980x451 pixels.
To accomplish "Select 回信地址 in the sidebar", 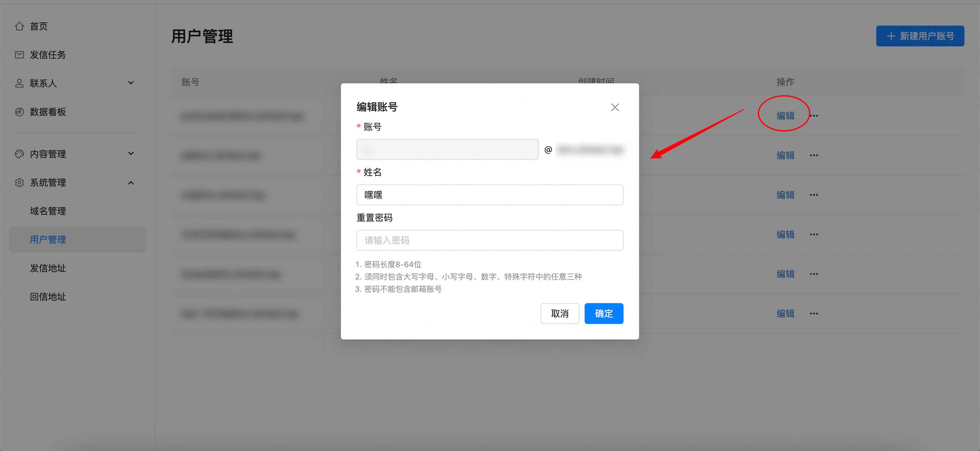I will coord(48,296).
